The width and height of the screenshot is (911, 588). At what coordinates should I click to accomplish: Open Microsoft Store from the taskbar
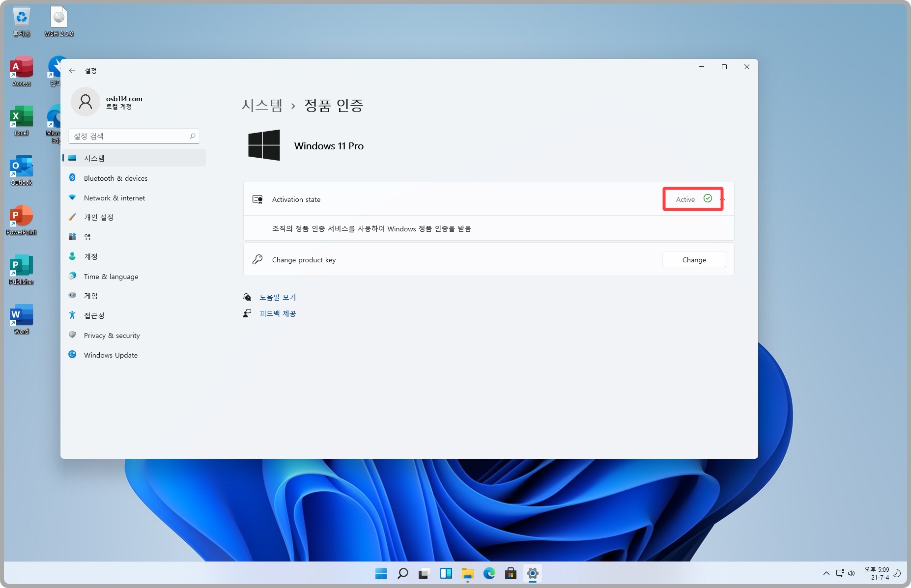(511, 573)
